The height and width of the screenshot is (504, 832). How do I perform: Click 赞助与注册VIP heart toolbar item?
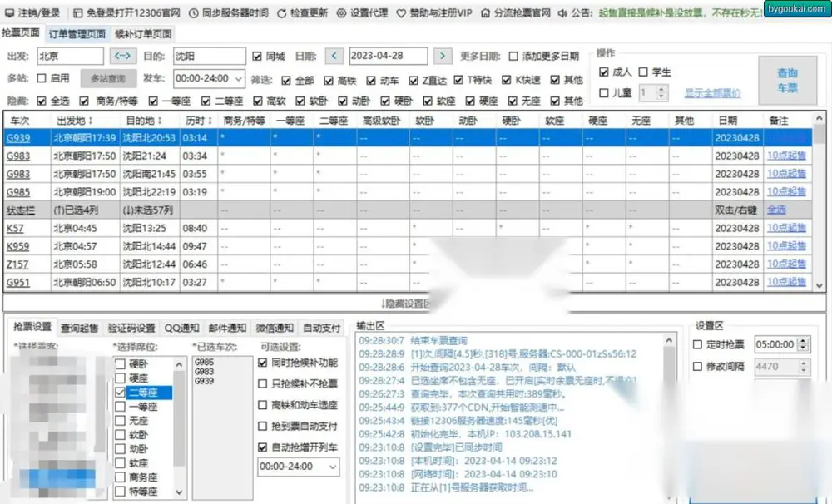click(434, 13)
